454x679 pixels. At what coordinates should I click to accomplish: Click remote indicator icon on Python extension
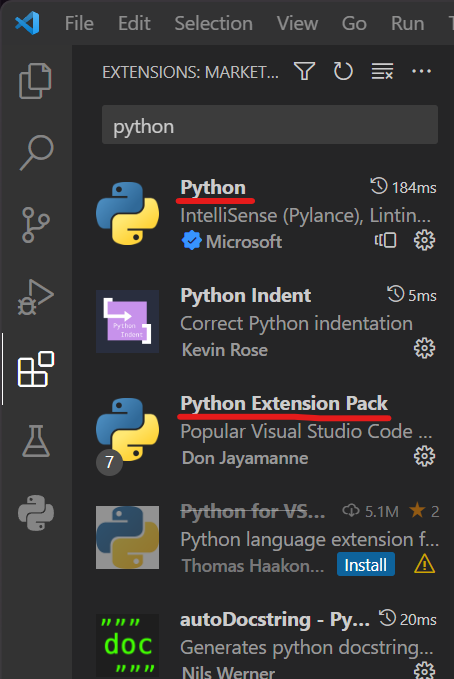tap(386, 240)
